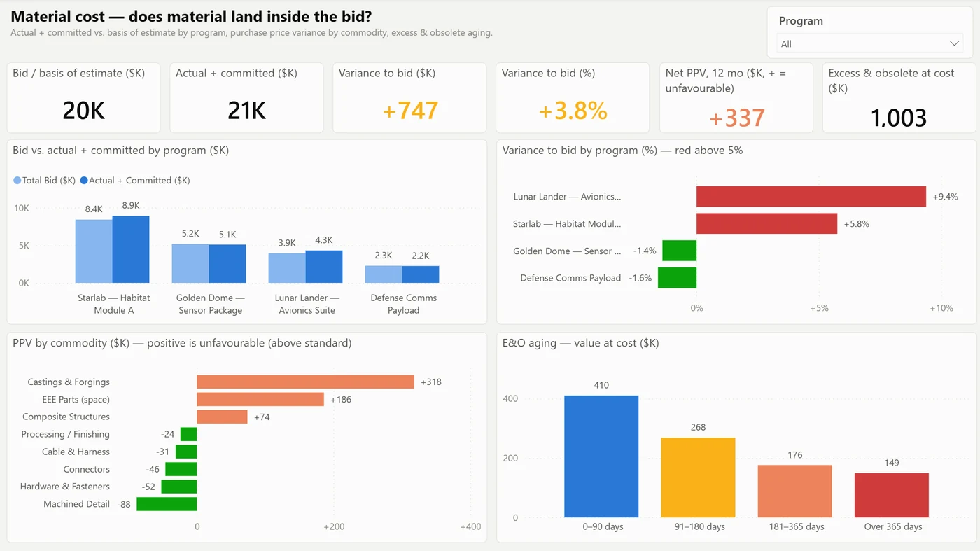Select Processing / Finishing -24 bar
Image resolution: width=980 pixels, height=551 pixels.
pos(188,434)
